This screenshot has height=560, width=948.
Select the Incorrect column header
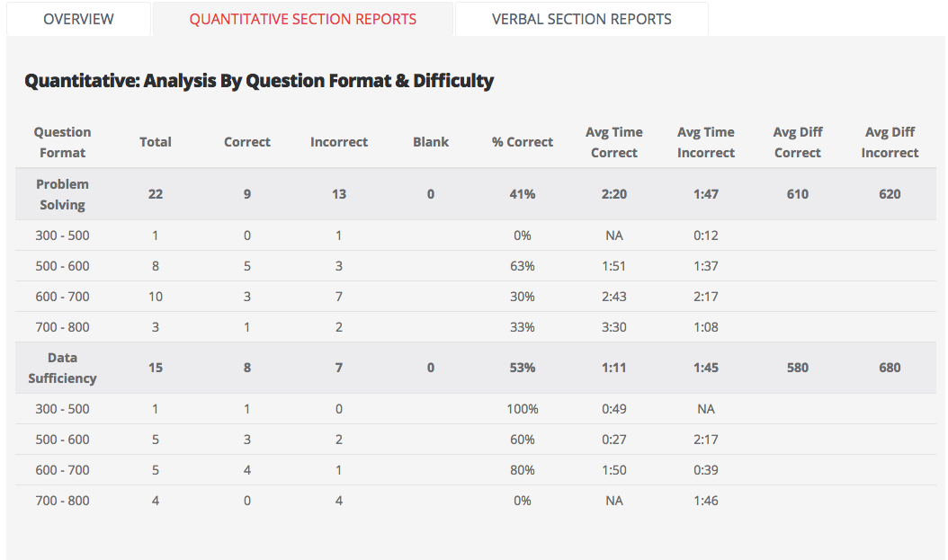pos(339,142)
